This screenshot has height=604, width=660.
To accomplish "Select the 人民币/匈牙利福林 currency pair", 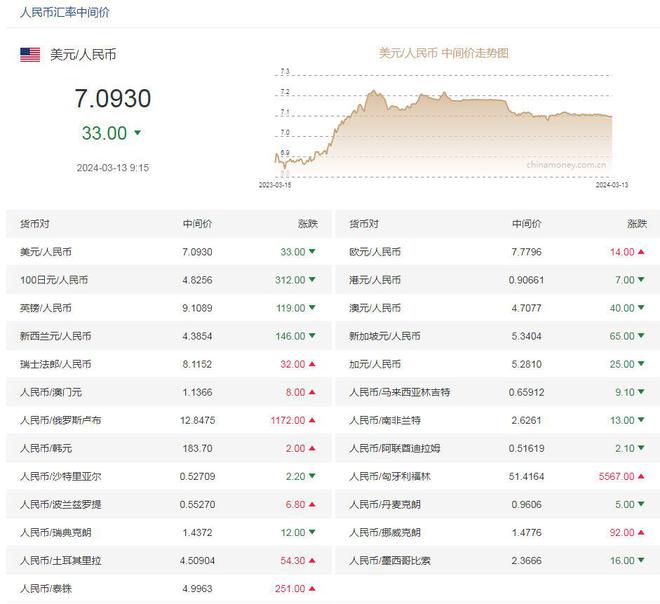I will 390,476.
